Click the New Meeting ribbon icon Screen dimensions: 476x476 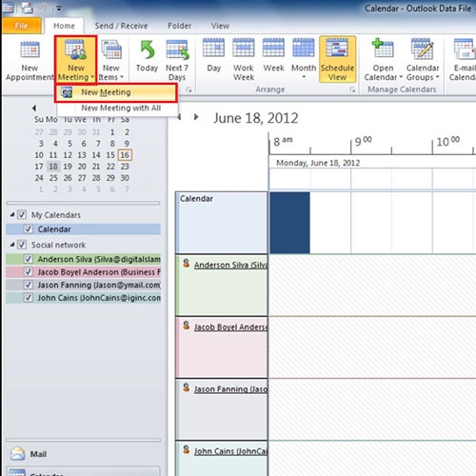pyautogui.click(x=75, y=50)
